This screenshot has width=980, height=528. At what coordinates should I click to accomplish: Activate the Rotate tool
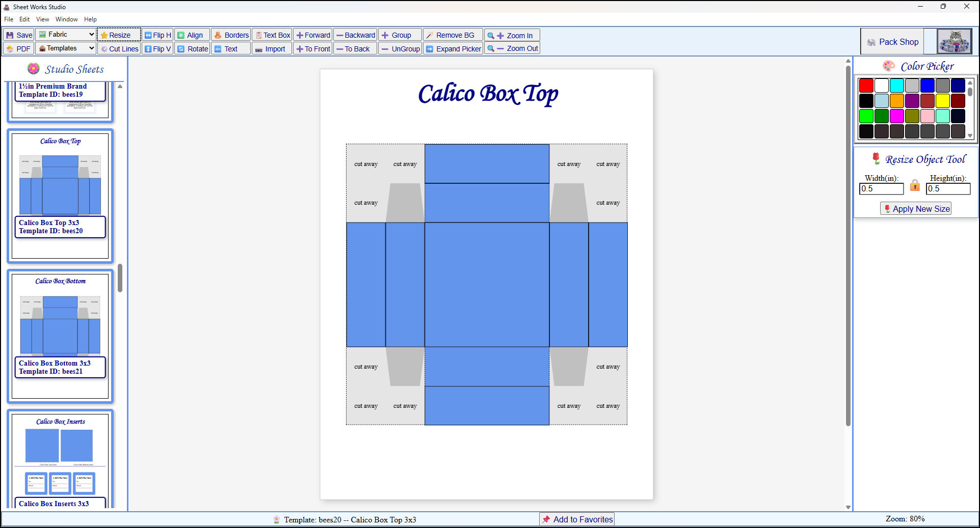click(192, 48)
